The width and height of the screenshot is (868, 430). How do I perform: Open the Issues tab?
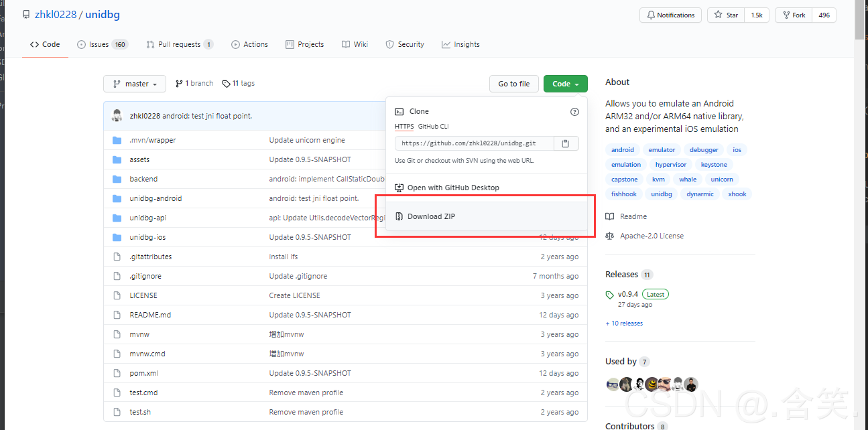(x=103, y=44)
